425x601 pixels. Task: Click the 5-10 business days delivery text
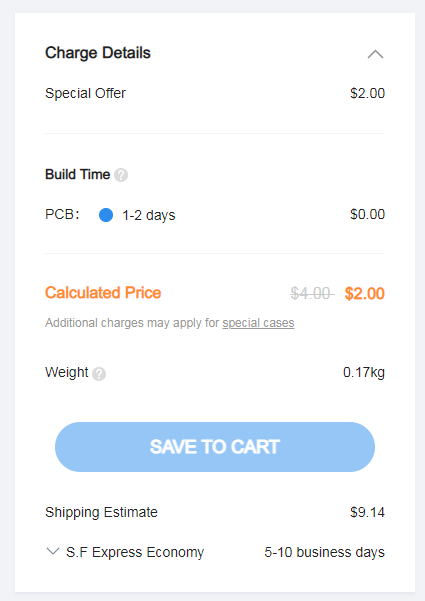[x=324, y=552]
